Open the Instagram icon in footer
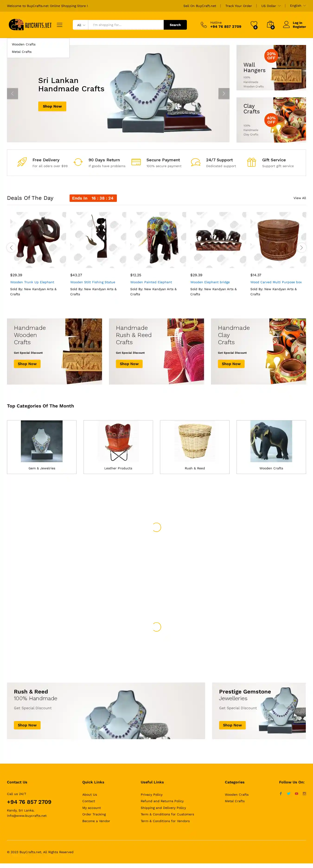Screen dimensions: 313x868 pos(304,794)
